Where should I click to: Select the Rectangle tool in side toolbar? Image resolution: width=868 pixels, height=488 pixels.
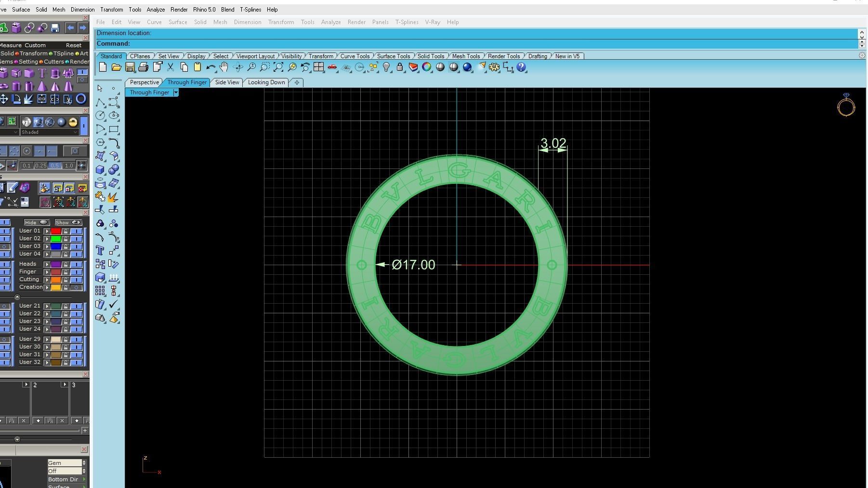114,129
